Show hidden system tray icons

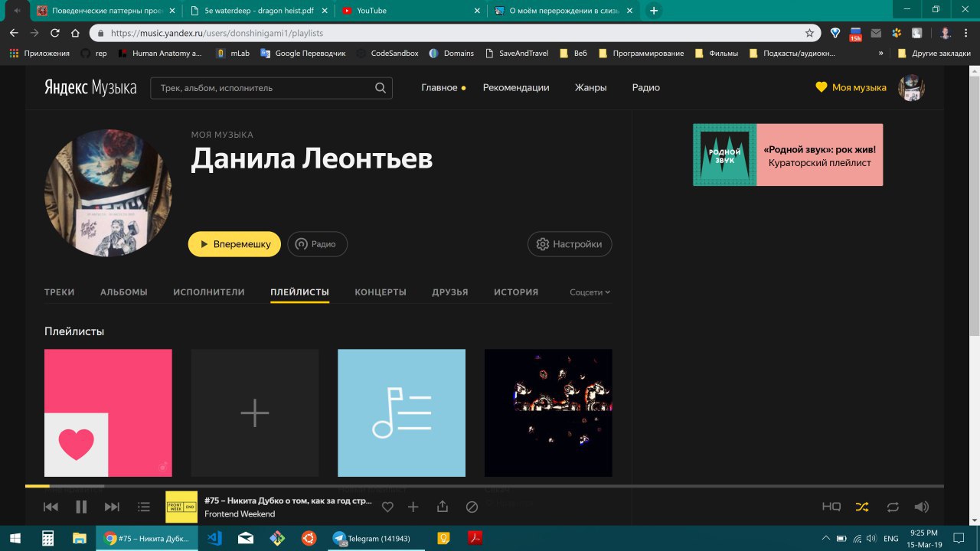tap(825, 538)
